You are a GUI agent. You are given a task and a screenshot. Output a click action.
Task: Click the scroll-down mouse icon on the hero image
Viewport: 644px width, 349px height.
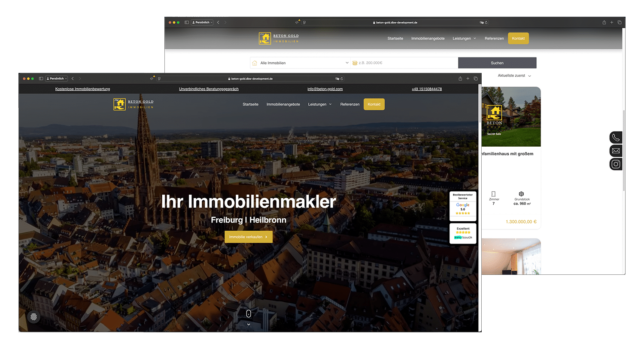[x=249, y=314]
